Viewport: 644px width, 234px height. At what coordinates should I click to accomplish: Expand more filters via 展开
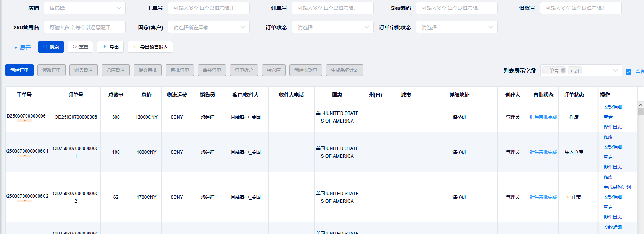(x=22, y=48)
